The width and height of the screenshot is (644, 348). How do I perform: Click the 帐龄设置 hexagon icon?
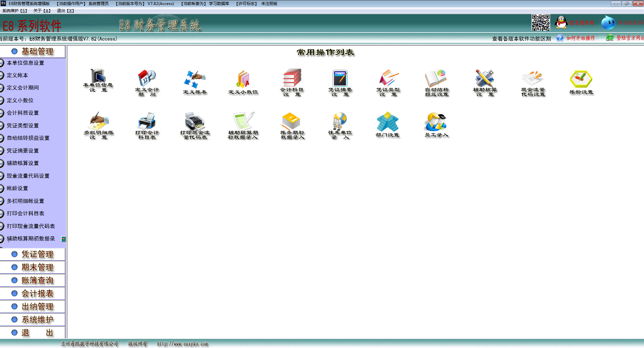click(x=581, y=79)
